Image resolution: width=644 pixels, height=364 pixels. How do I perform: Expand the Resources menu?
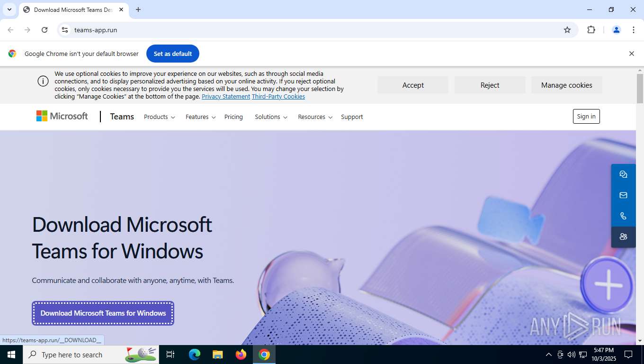click(x=315, y=117)
